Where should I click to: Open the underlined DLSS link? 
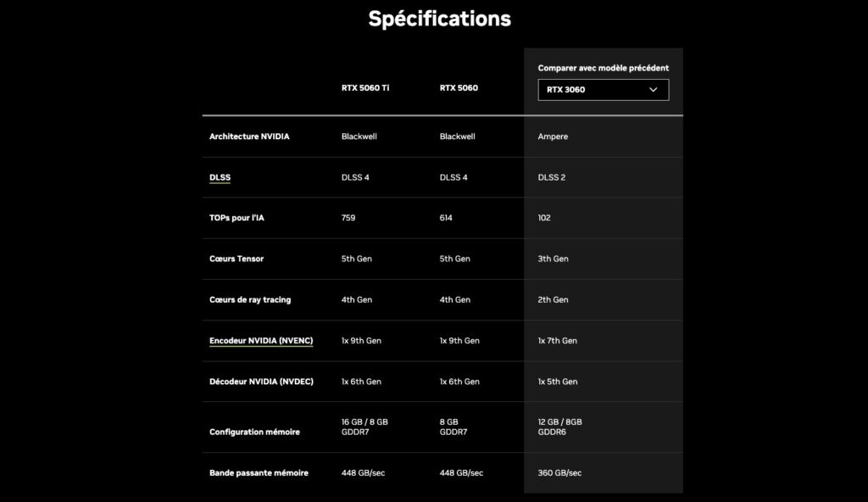click(x=220, y=177)
